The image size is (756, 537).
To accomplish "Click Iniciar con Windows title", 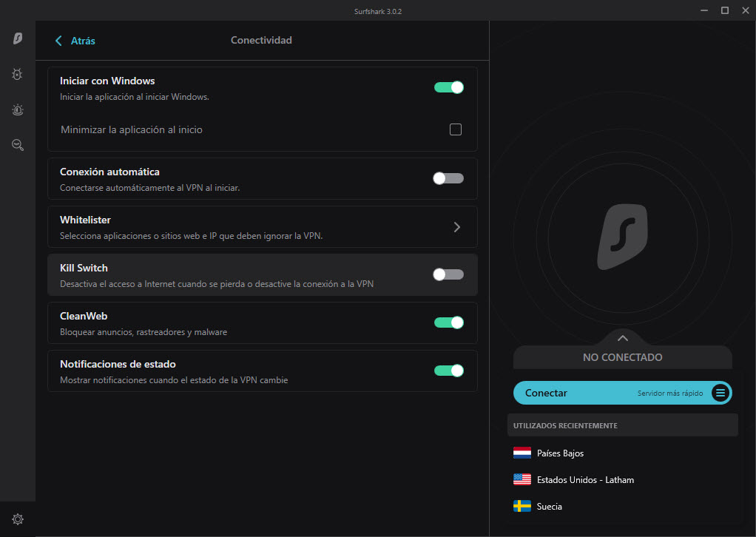I will 107,81.
